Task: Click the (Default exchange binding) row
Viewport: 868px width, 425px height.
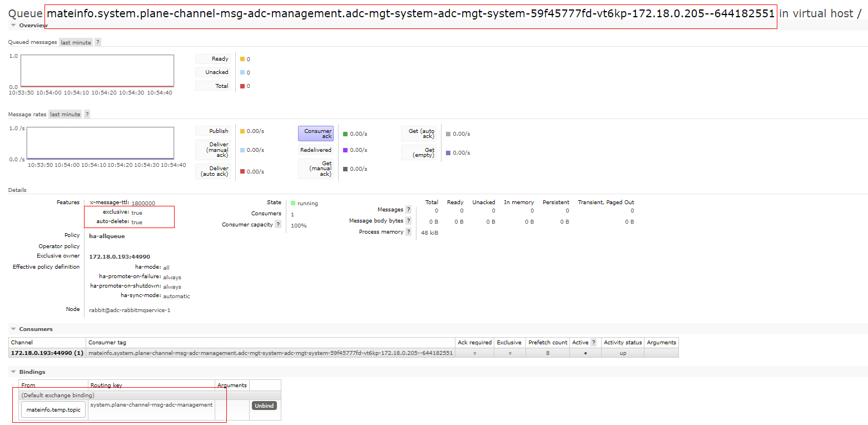Action: (150, 395)
